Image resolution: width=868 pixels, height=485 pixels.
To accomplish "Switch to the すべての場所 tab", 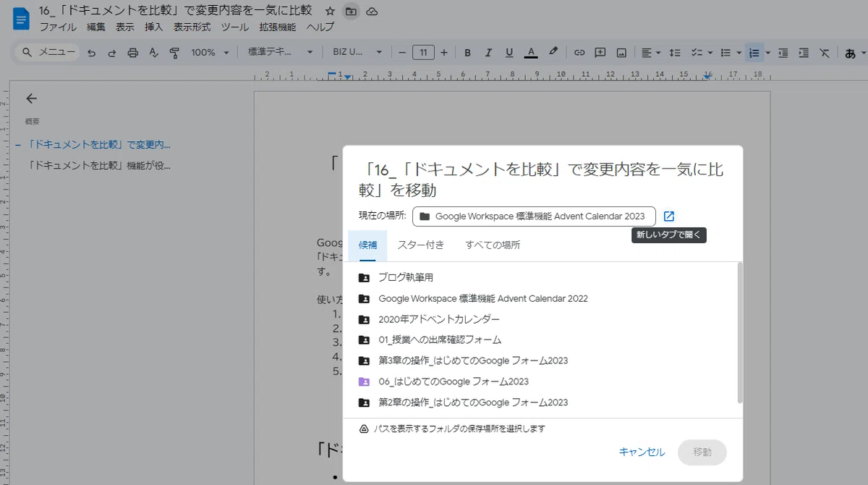I will click(493, 245).
